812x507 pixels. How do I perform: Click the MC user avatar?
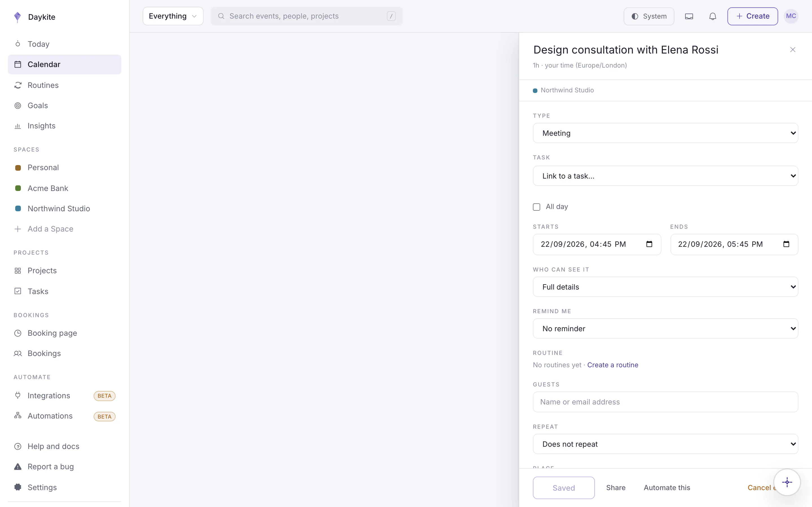pos(791,16)
